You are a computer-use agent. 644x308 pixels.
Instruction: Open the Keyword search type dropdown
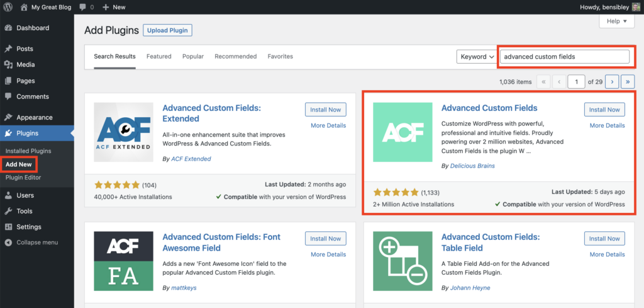(x=477, y=57)
